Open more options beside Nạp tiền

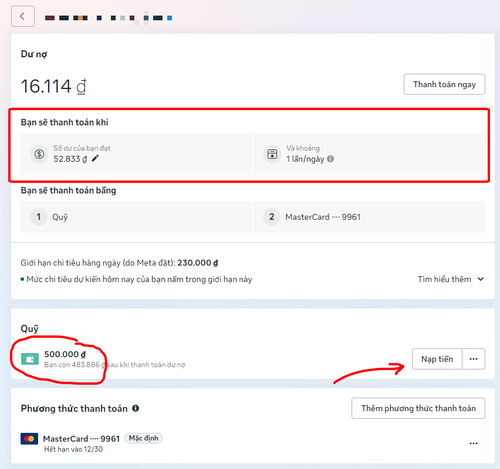tap(473, 359)
